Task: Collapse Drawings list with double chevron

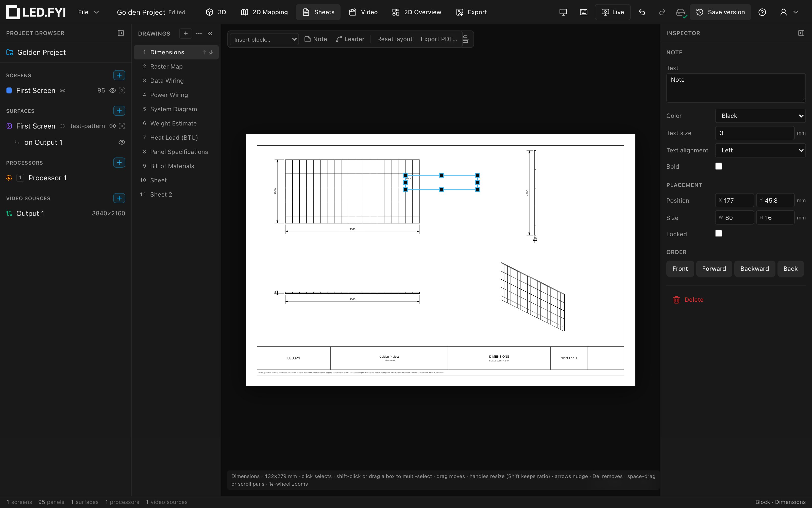Action: (x=210, y=33)
